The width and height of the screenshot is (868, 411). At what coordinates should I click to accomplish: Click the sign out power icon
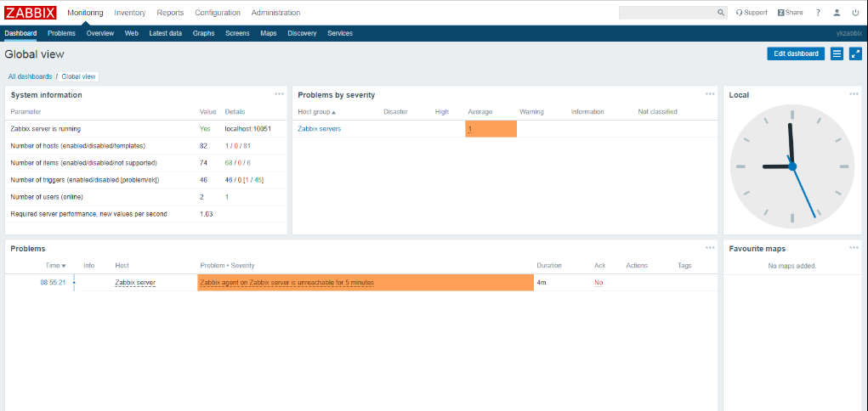pos(856,13)
